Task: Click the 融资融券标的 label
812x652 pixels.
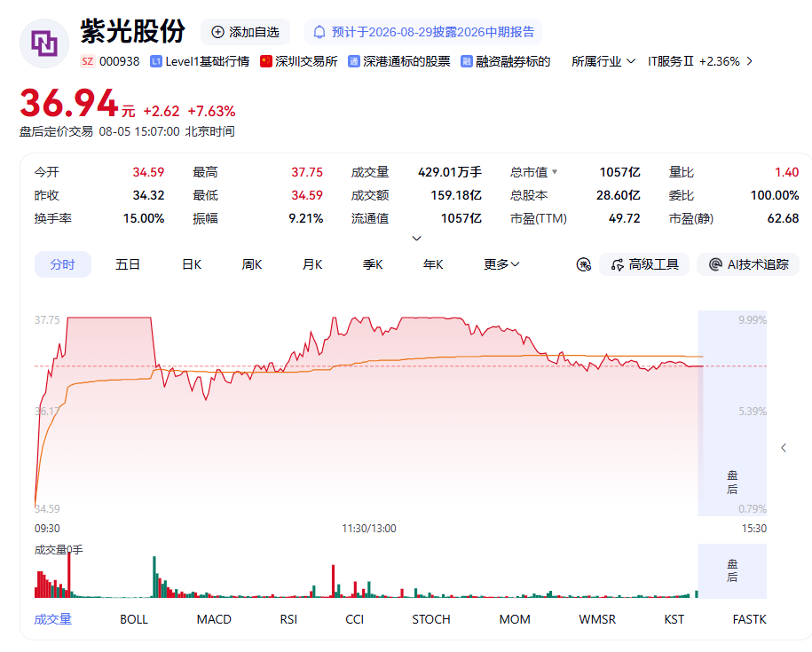Action: click(x=513, y=61)
